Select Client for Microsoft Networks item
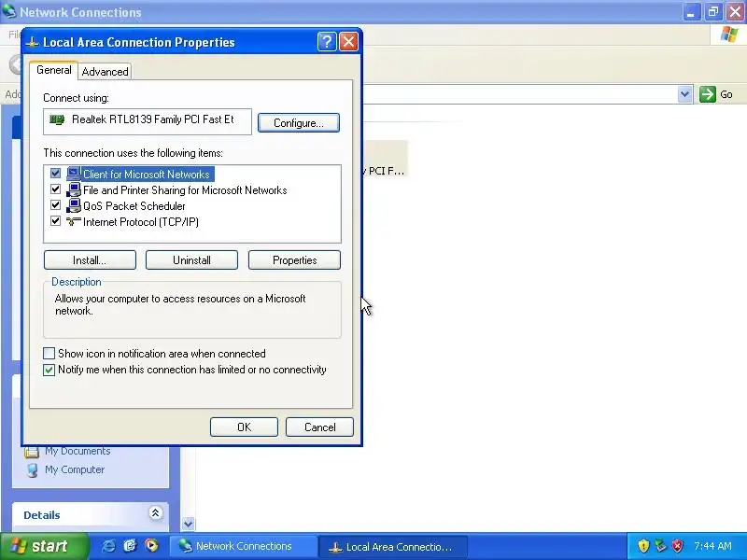This screenshot has width=747, height=560. 146,175
